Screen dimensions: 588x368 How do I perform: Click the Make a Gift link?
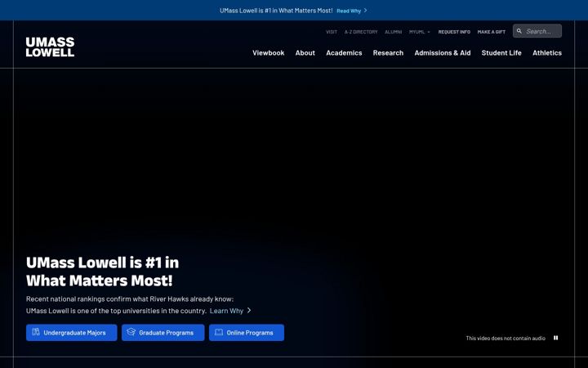pyautogui.click(x=492, y=32)
